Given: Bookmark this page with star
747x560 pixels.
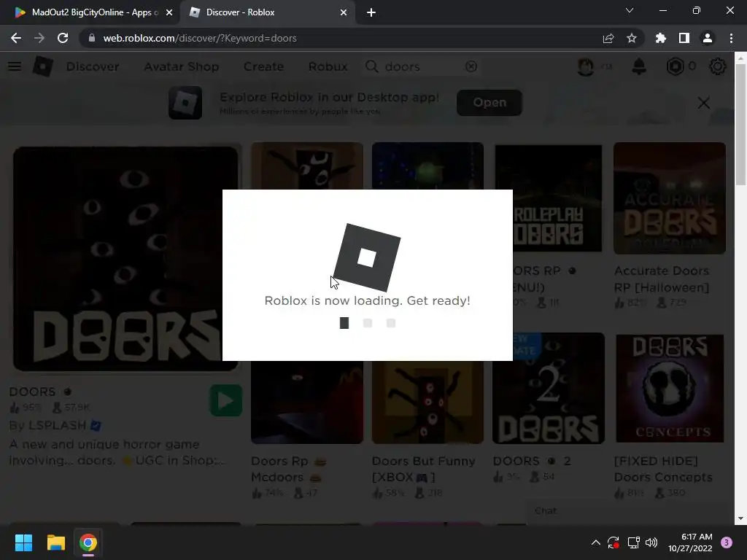Looking at the screenshot, I should click(632, 38).
